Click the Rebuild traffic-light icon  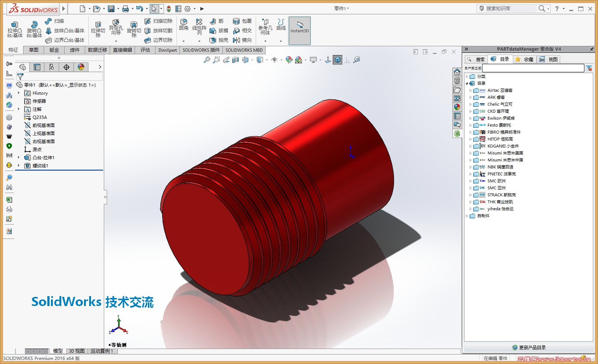tap(169, 9)
